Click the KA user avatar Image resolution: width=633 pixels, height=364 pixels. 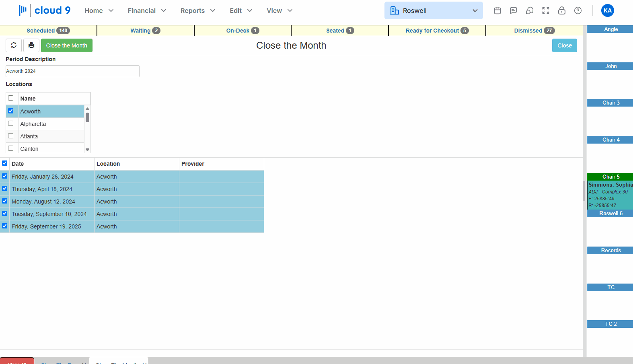pos(608,10)
